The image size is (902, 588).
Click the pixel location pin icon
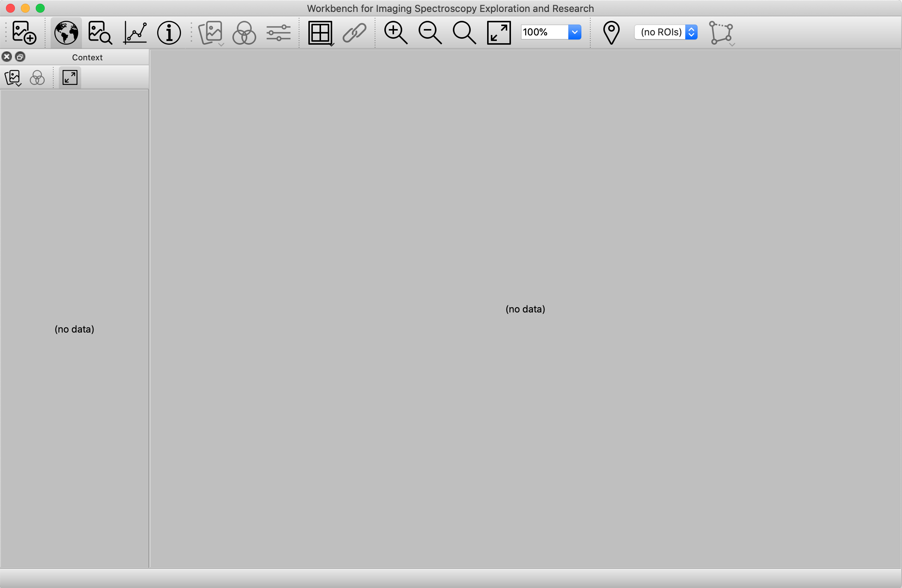(x=611, y=32)
